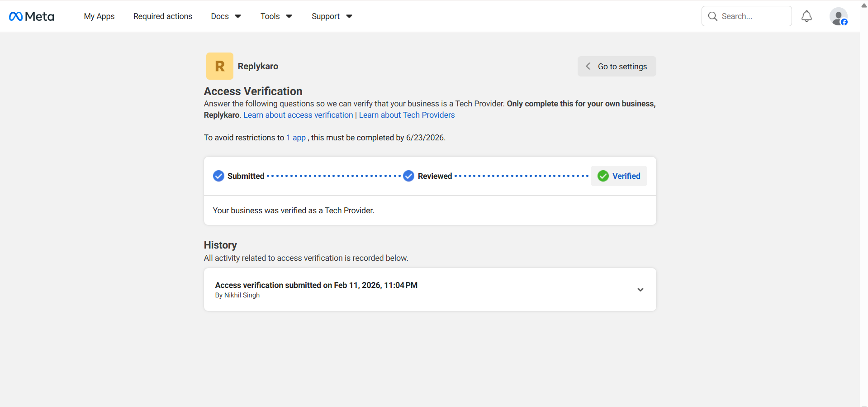Open the notifications bell
The image size is (868, 407).
[806, 16]
